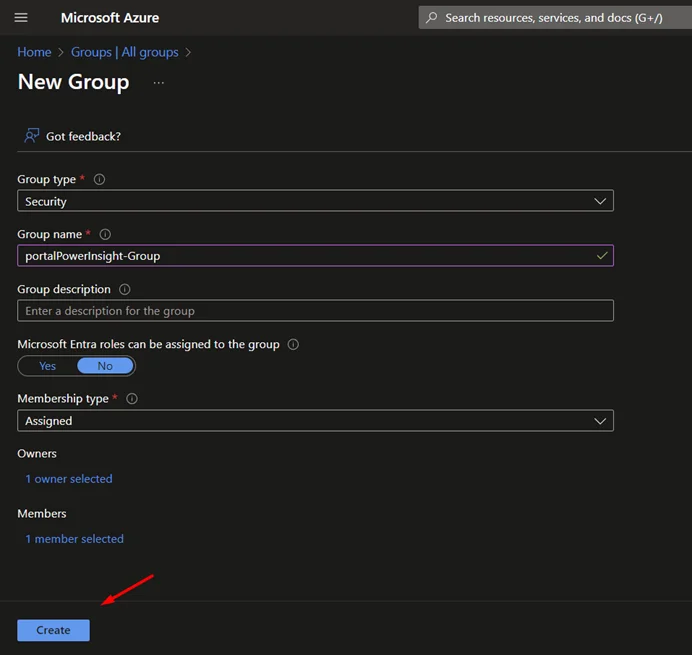Click the Membership type label

pyautogui.click(x=63, y=399)
